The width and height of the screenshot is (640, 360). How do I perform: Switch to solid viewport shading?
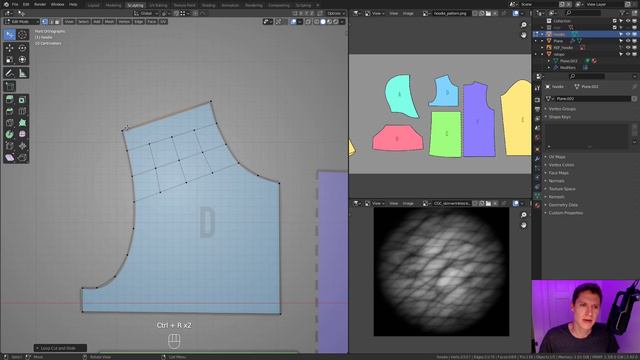(x=323, y=22)
